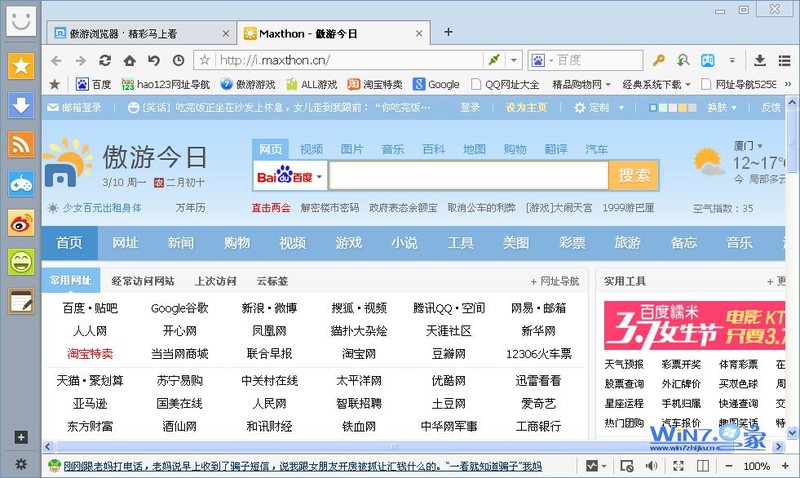
Task: Click the undo closed tab icon
Action: click(x=154, y=60)
